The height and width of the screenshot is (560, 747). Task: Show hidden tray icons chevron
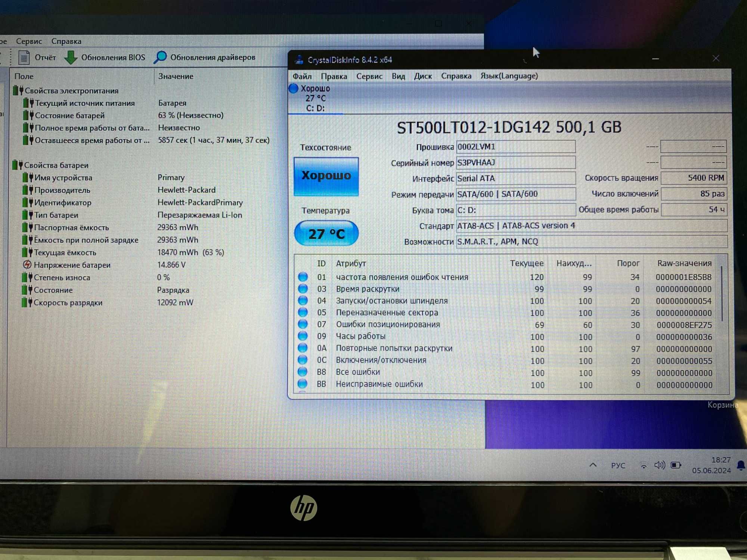593,465
